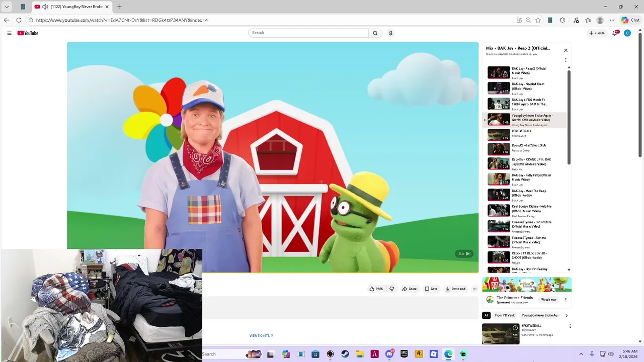Open options for The Primrose Friends ad
This screenshot has width=644, height=362.
566,300
